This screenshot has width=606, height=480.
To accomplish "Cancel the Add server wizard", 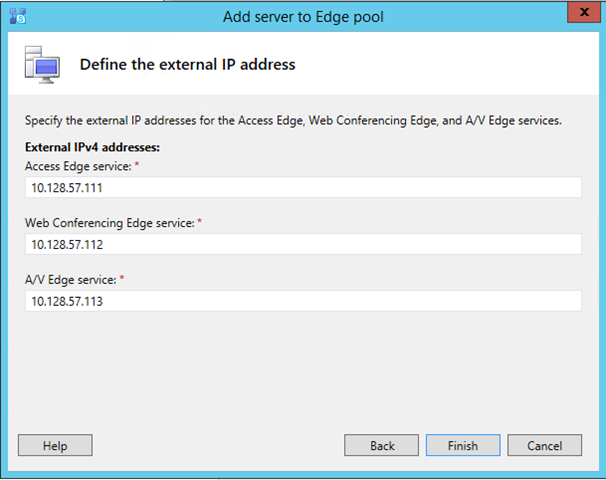I will [x=545, y=445].
